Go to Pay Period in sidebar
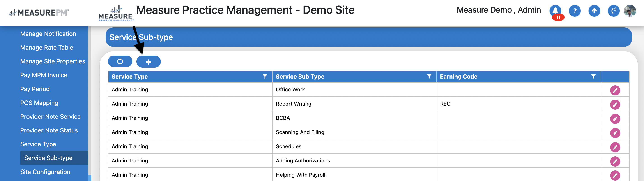 pyautogui.click(x=35, y=89)
